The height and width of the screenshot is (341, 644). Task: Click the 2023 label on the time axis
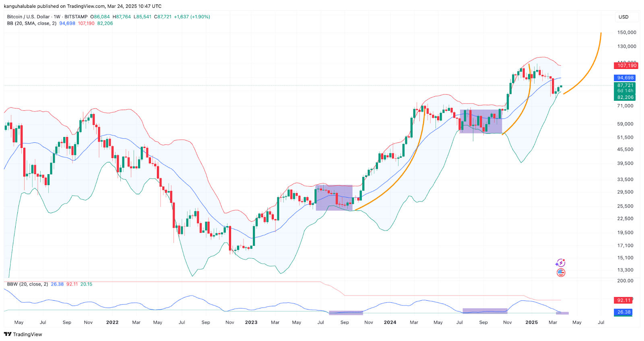click(251, 322)
